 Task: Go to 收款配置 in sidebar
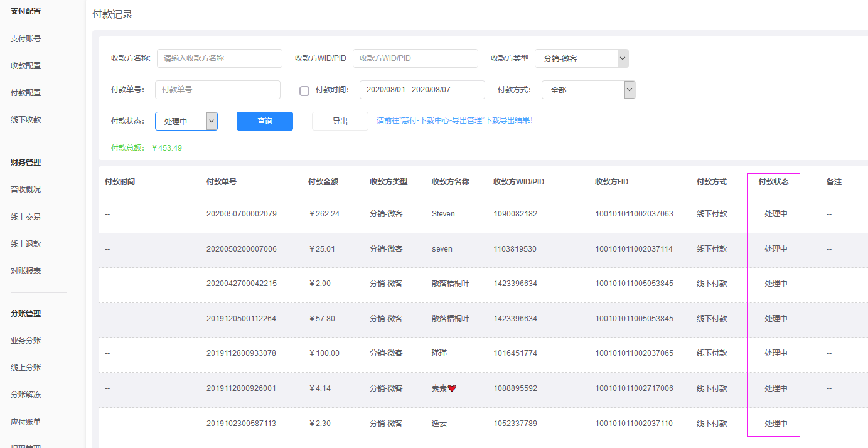tap(26, 66)
